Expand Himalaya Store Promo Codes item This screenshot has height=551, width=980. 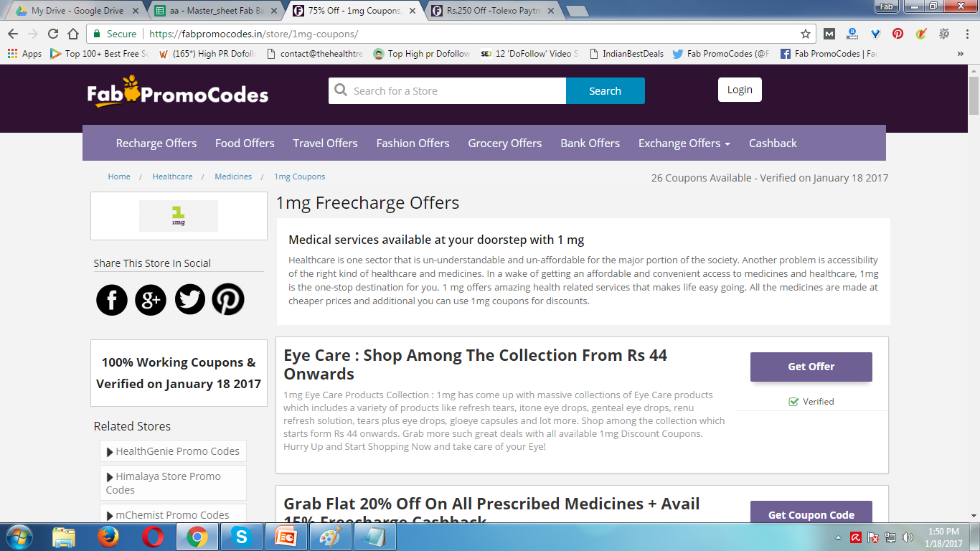(173, 483)
